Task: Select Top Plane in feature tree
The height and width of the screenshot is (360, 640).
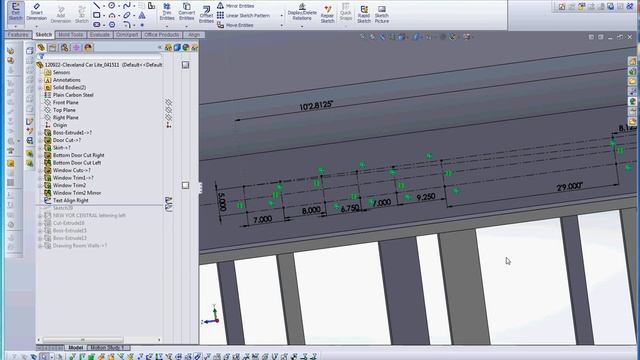Action: click(x=64, y=110)
